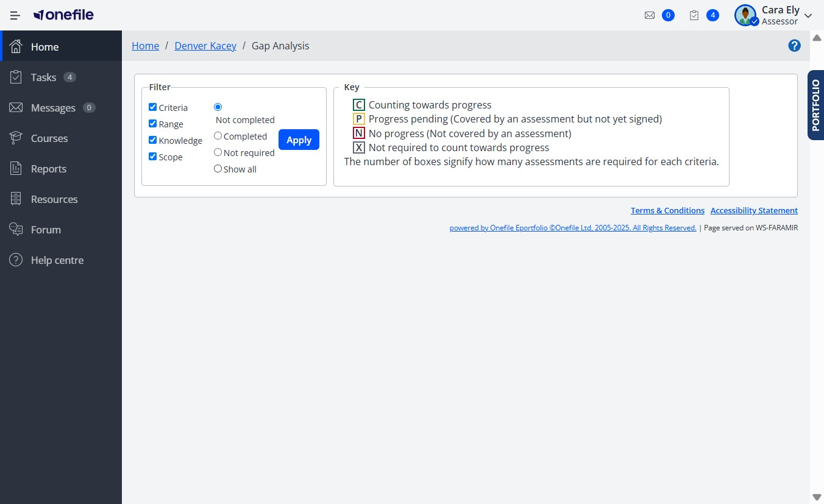
Task: Expand the user account dropdown chevron
Action: click(x=809, y=16)
